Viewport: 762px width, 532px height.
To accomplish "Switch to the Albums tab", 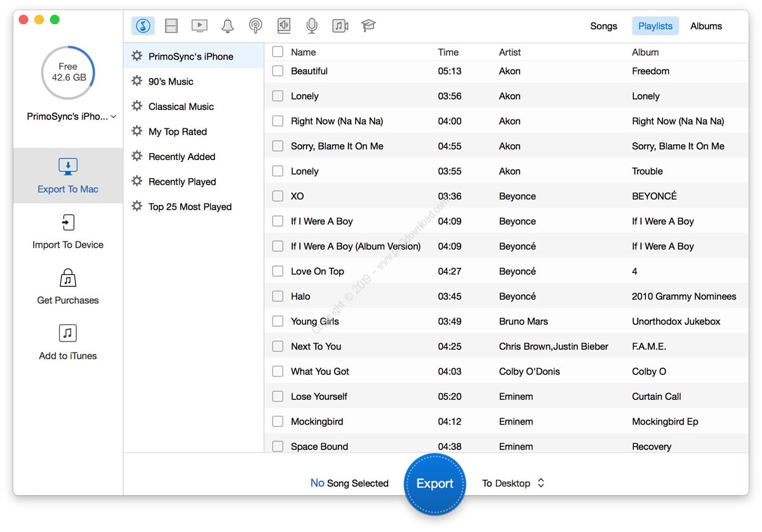I will click(x=706, y=26).
